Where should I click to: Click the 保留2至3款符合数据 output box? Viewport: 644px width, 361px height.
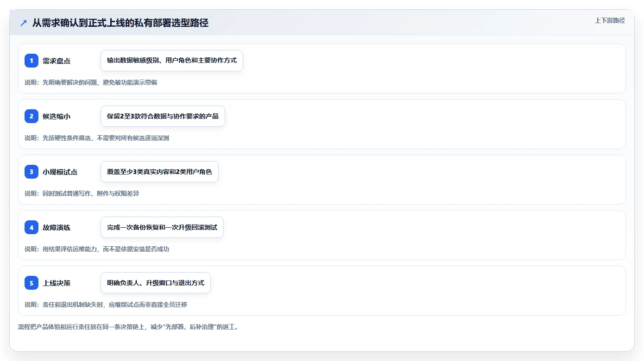163,116
